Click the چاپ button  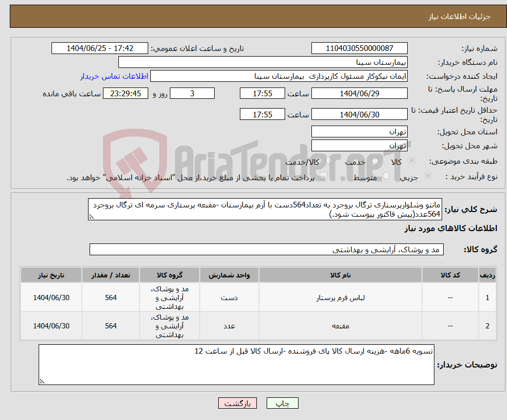pyautogui.click(x=282, y=403)
